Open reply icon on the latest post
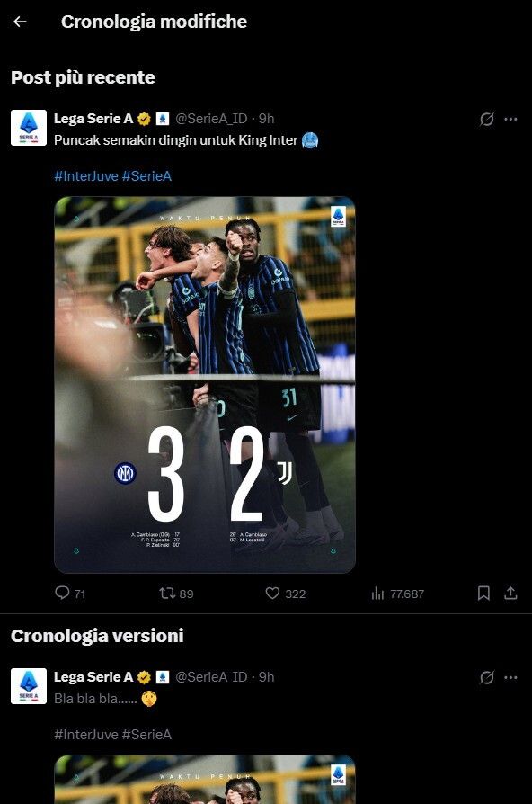This screenshot has width=532, height=804. pos(62,594)
